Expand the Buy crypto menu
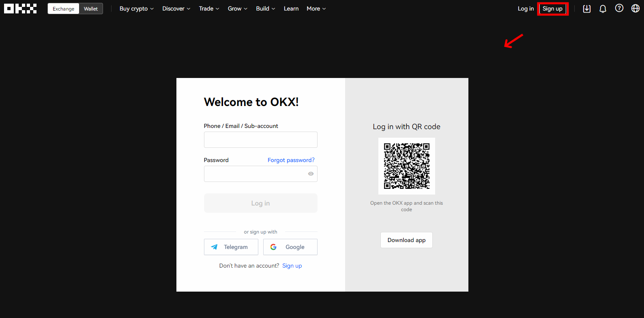This screenshot has width=644, height=318. (137, 9)
